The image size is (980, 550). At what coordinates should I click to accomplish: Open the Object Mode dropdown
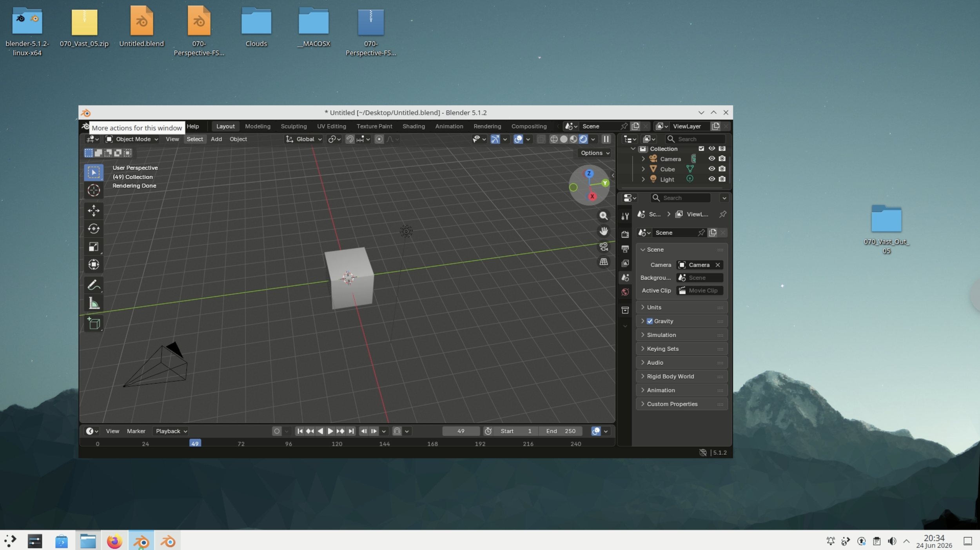click(132, 139)
